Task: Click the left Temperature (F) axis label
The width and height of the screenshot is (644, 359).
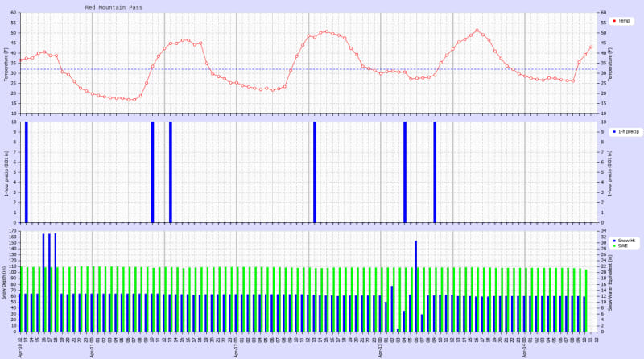Action: pos(6,64)
